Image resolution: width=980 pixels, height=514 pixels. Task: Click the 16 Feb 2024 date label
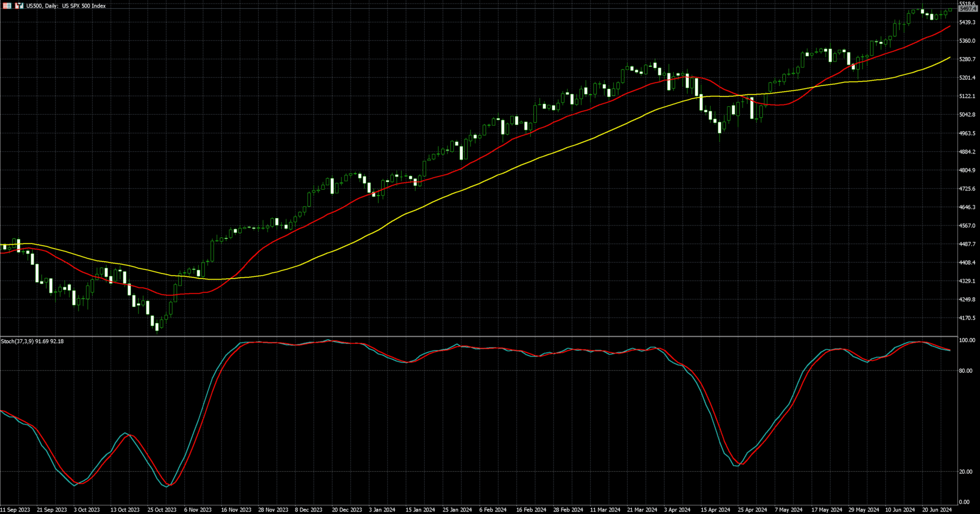[531, 510]
